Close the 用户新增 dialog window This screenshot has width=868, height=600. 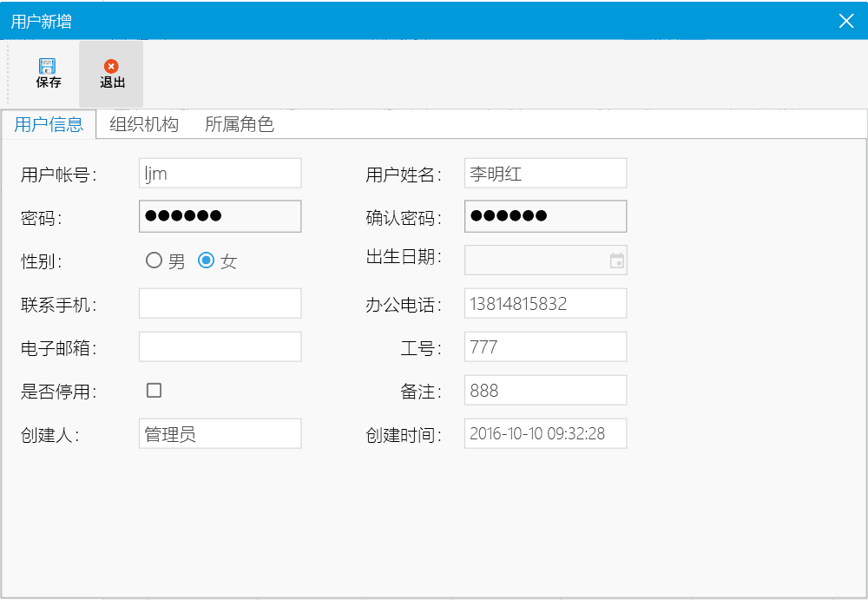click(845, 21)
